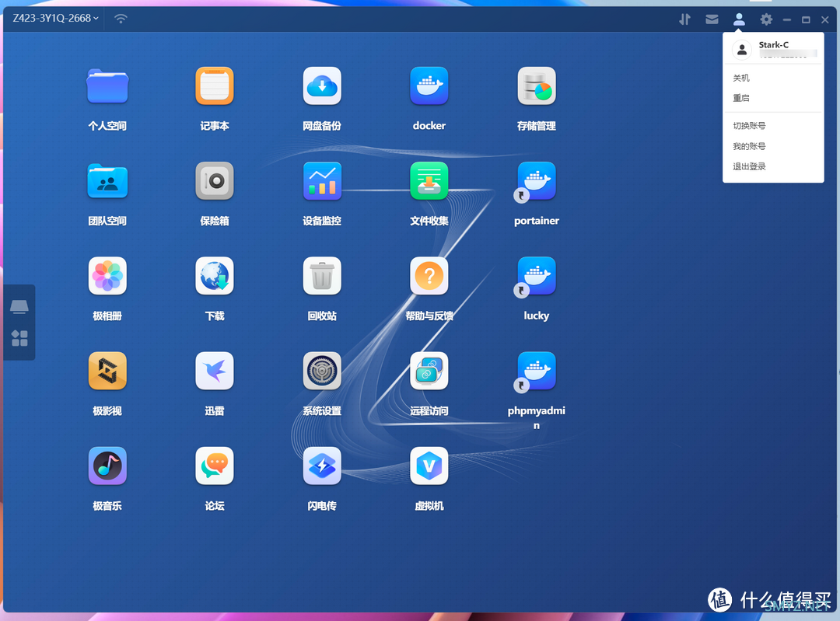Open the 下载 download app
This screenshot has height=621, width=840.
tap(215, 276)
